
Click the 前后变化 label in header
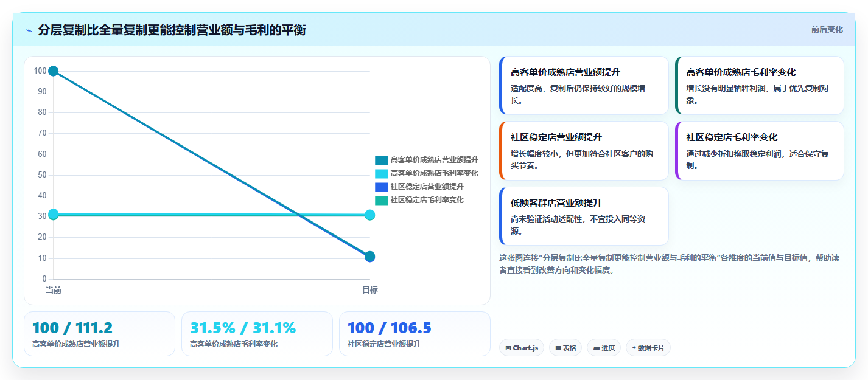click(827, 29)
